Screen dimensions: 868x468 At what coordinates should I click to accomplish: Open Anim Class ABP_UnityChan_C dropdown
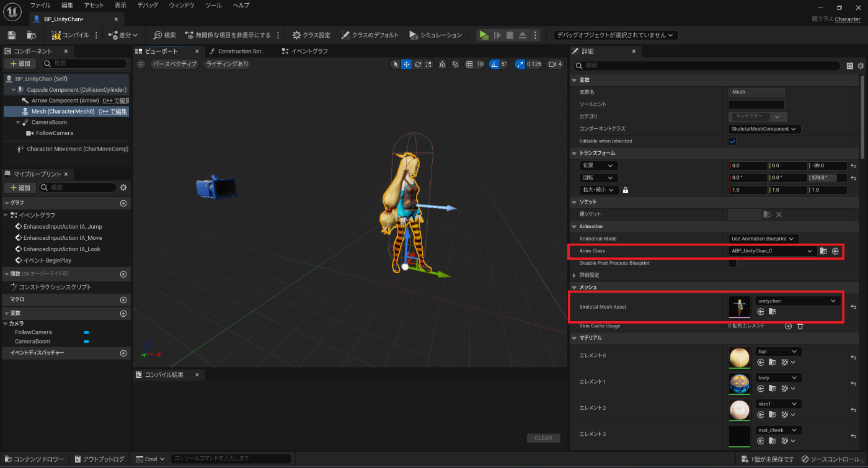(772, 251)
